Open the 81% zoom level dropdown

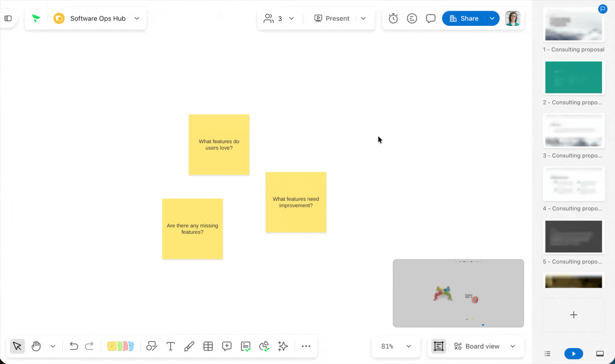tap(396, 346)
